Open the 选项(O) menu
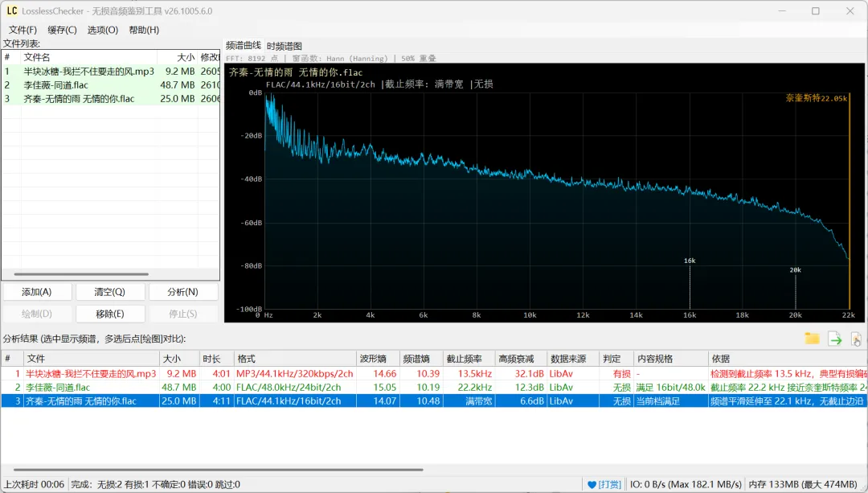The width and height of the screenshot is (868, 493). coord(103,30)
